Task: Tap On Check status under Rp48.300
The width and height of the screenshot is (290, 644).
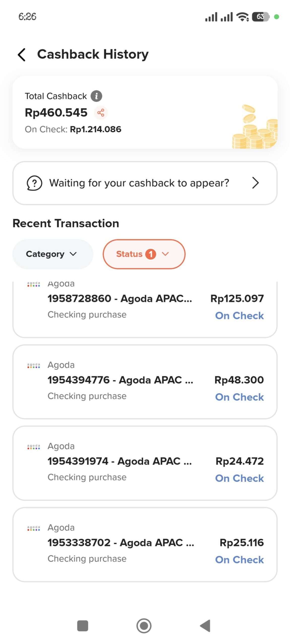Action: coord(239,397)
